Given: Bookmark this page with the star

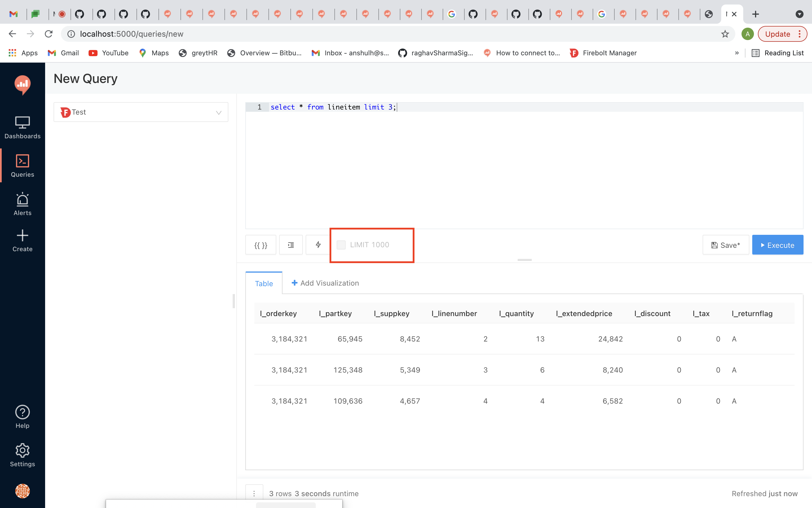Looking at the screenshot, I should (x=725, y=34).
